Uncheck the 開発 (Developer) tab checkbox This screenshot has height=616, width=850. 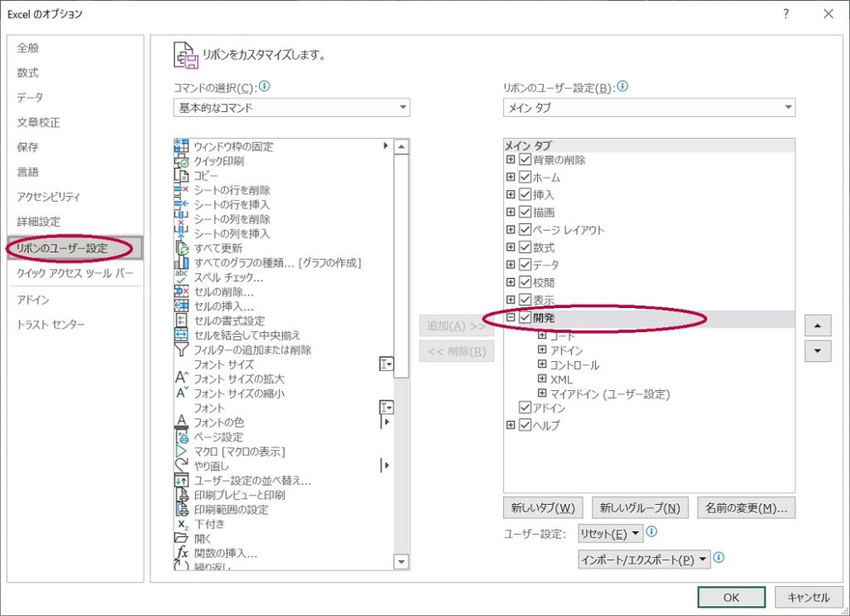click(525, 318)
